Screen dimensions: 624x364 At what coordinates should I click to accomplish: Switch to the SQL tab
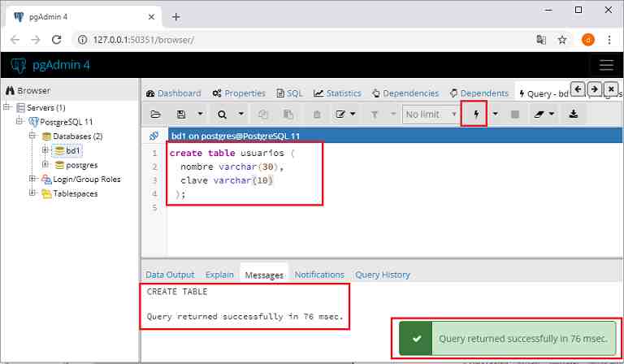pyautogui.click(x=289, y=93)
